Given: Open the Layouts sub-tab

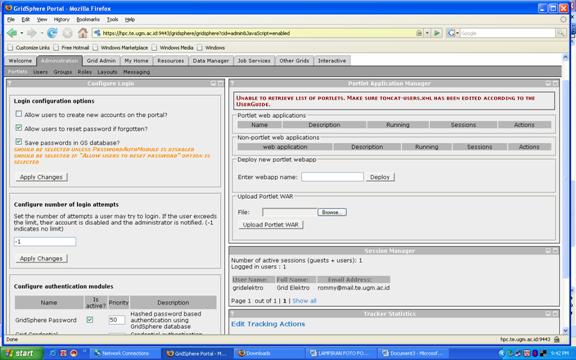Looking at the screenshot, I should point(107,72).
